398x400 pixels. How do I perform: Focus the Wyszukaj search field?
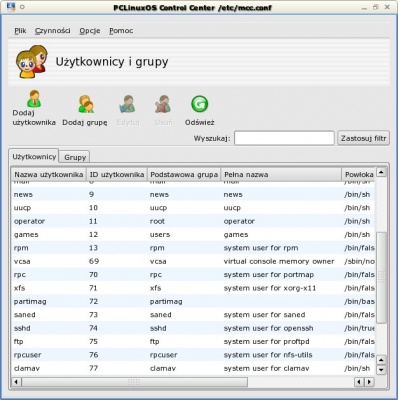tap(284, 138)
